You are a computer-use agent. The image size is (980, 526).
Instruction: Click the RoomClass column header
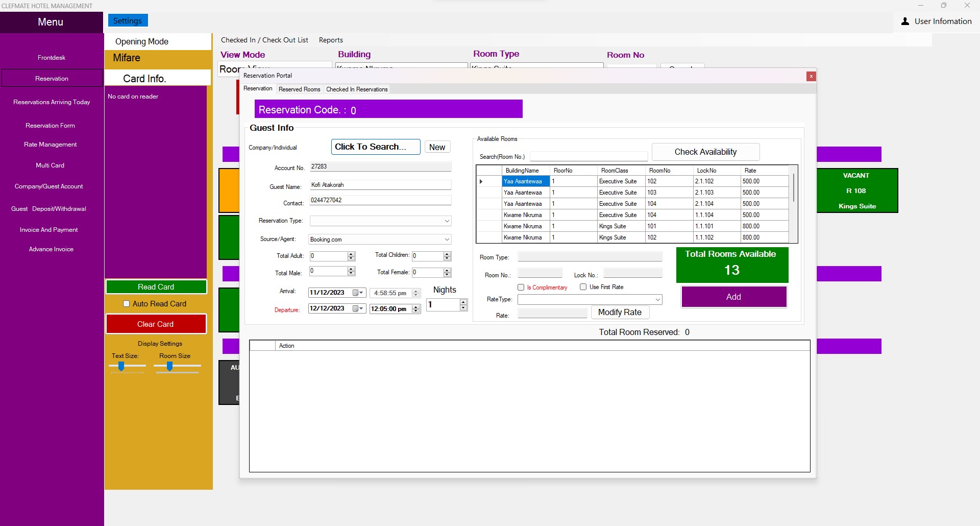622,171
